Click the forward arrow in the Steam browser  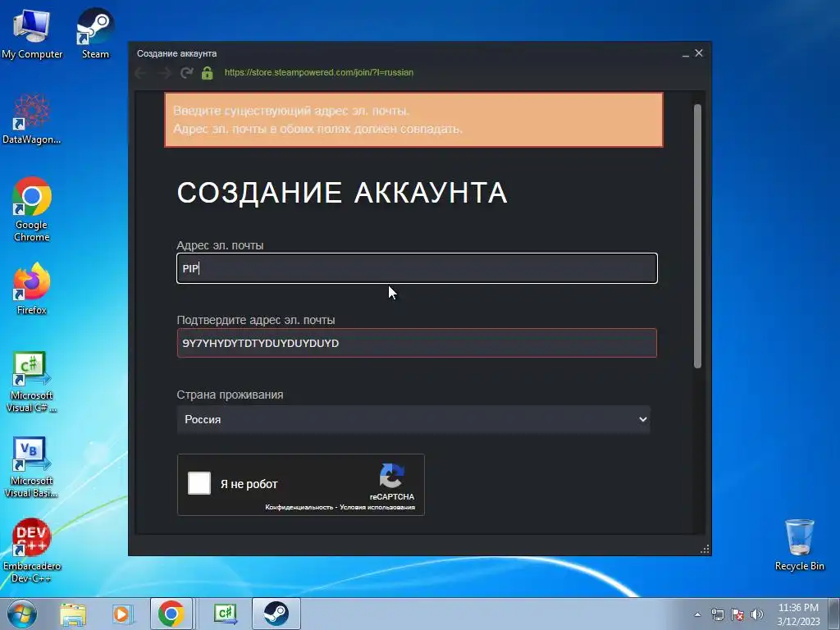(x=164, y=73)
